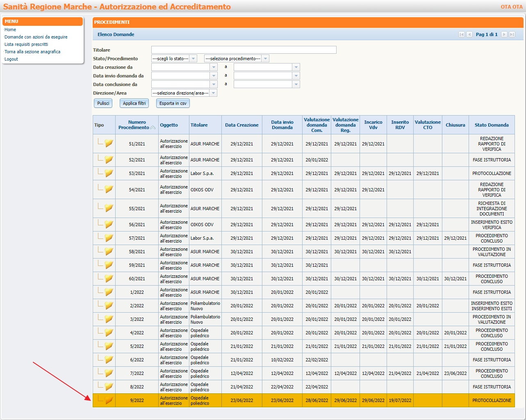This screenshot has height=420, width=526.
Task: Open folder icon for procedure 9/2022
Action: pos(109,400)
